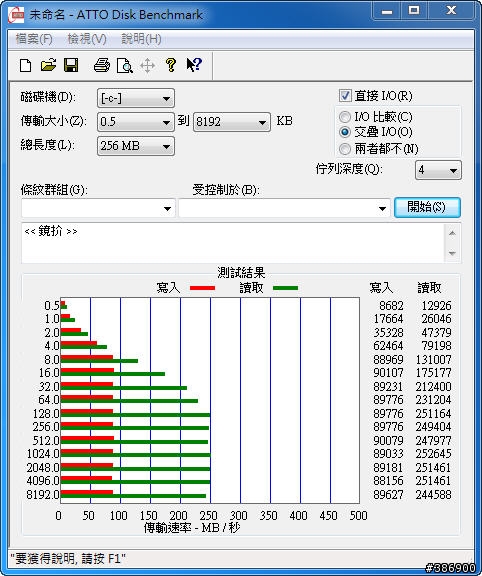Click the 開始(S) start button

pos(427,208)
